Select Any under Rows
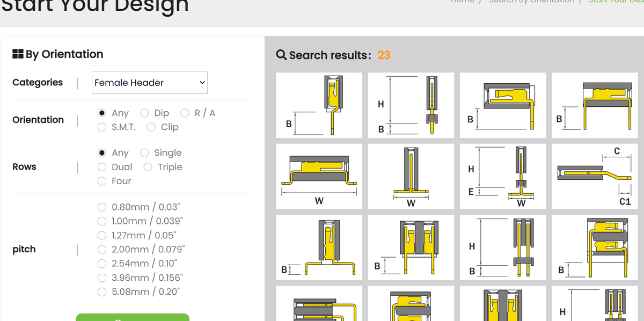The height and width of the screenshot is (321, 644). click(102, 153)
